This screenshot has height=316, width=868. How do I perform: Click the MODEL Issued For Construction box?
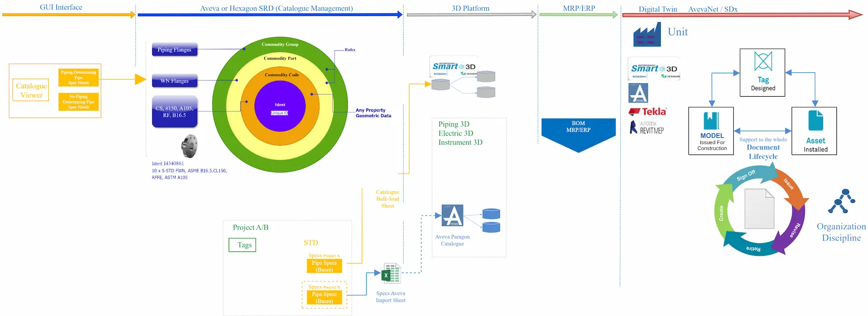point(711,131)
